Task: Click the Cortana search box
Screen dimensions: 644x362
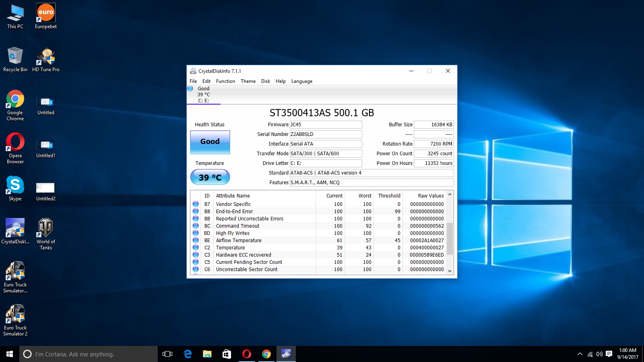Action: (x=89, y=354)
